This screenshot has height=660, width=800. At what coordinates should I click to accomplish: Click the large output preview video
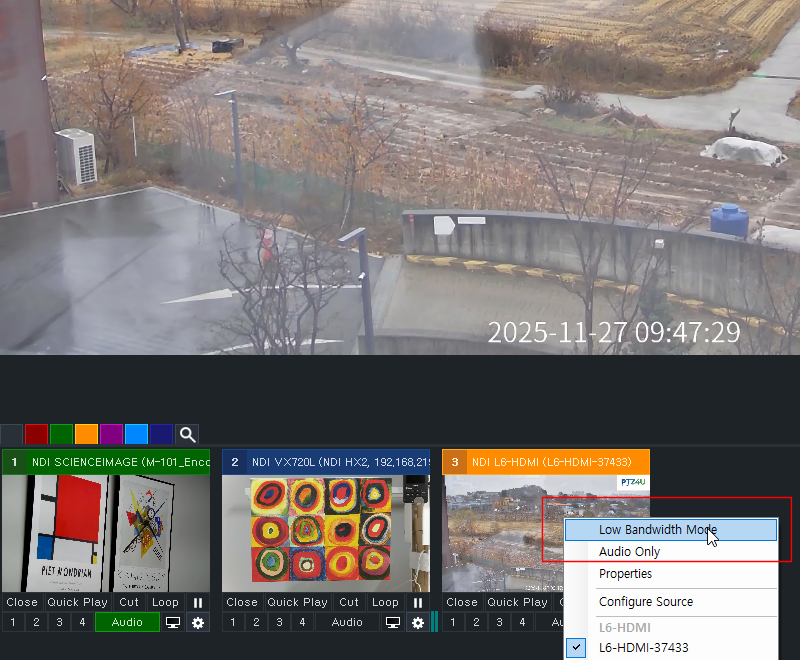tap(400, 177)
